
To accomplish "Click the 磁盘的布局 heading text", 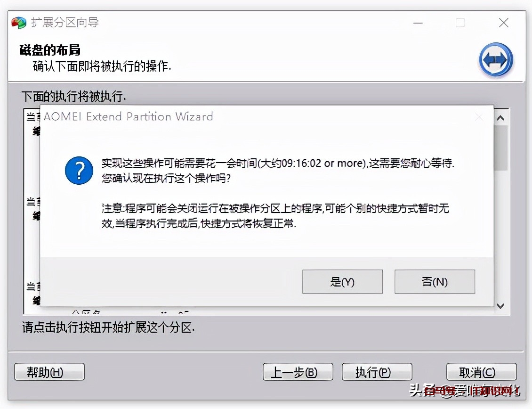I will pos(50,50).
